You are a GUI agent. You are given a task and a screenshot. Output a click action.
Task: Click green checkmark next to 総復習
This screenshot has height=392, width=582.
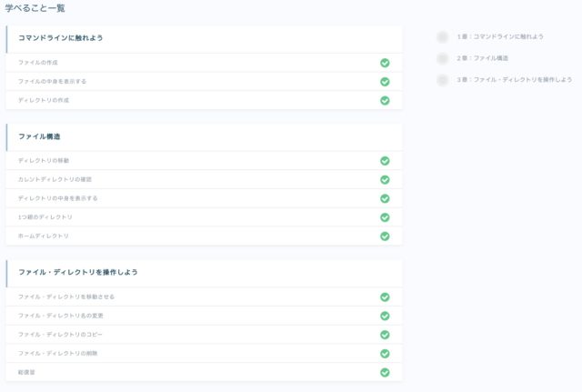click(x=385, y=372)
